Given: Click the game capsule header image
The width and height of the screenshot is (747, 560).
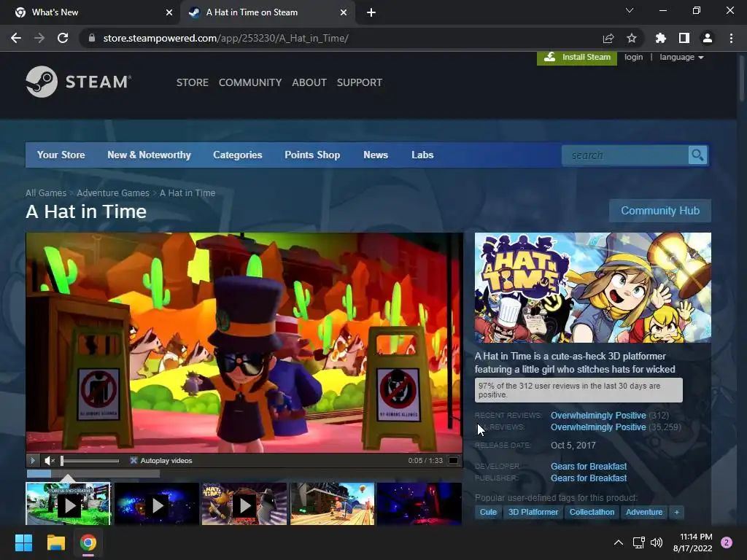Looking at the screenshot, I should pos(593,287).
